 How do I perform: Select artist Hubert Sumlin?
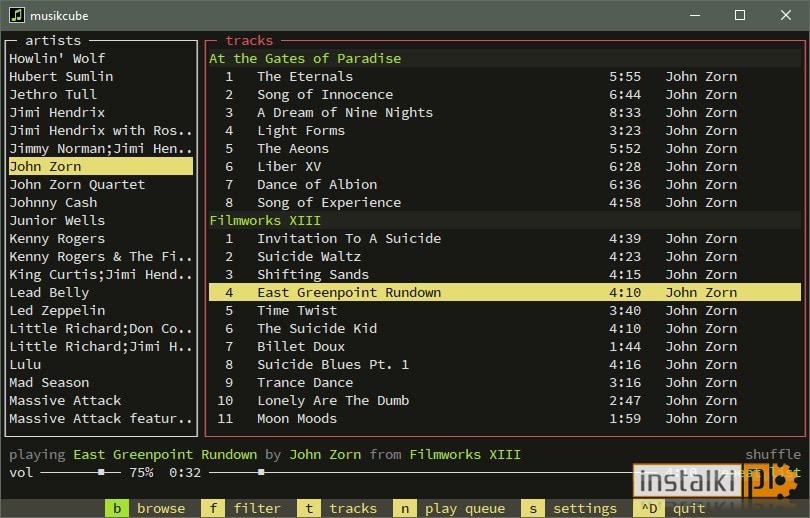click(x=101, y=76)
